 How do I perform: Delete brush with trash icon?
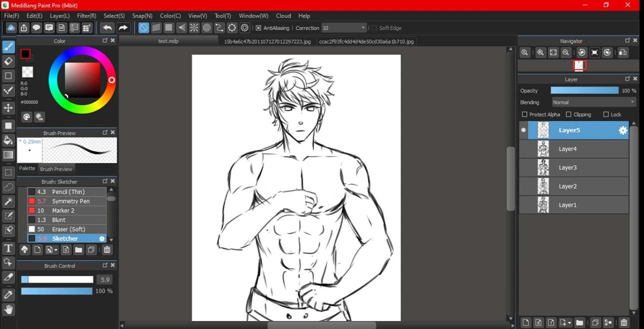(x=107, y=250)
